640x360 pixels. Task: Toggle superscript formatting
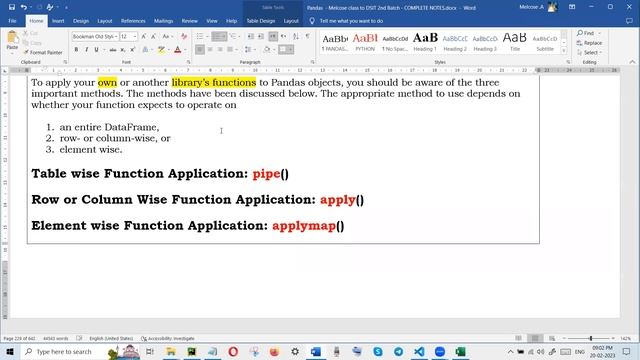tap(132, 49)
